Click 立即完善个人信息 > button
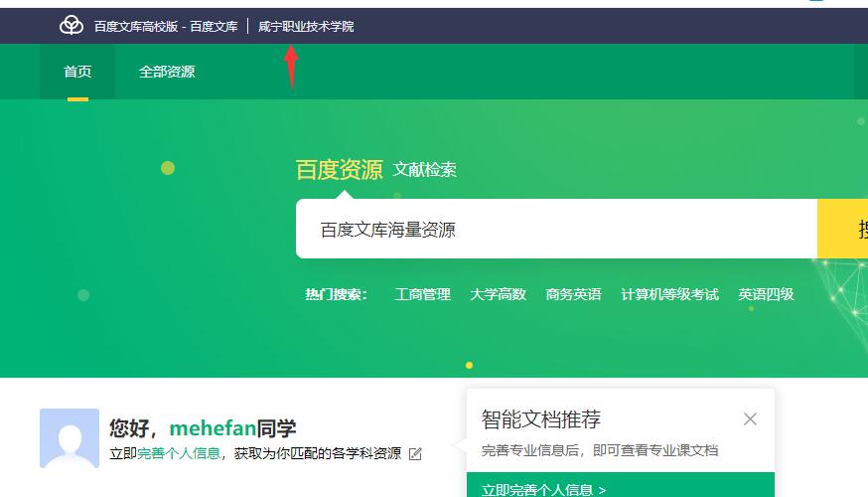This screenshot has width=868, height=497. pyautogui.click(x=621, y=485)
